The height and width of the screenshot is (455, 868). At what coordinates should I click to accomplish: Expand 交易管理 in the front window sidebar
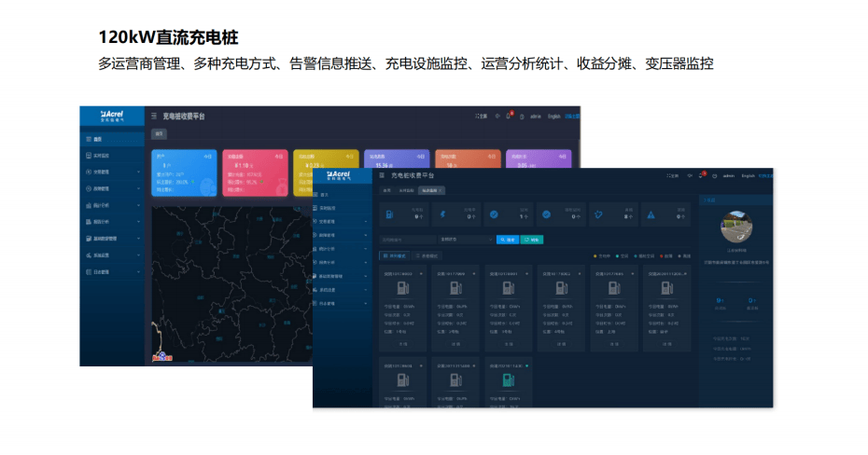pyautogui.click(x=343, y=222)
